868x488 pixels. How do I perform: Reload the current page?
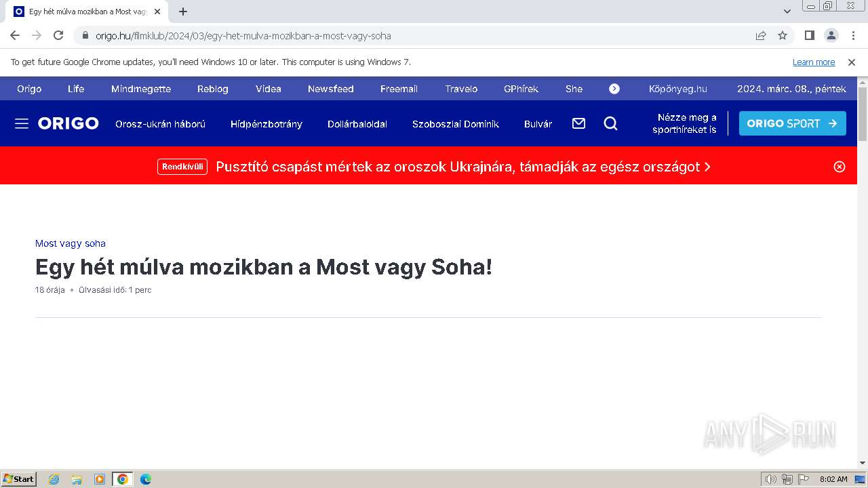[x=58, y=35]
